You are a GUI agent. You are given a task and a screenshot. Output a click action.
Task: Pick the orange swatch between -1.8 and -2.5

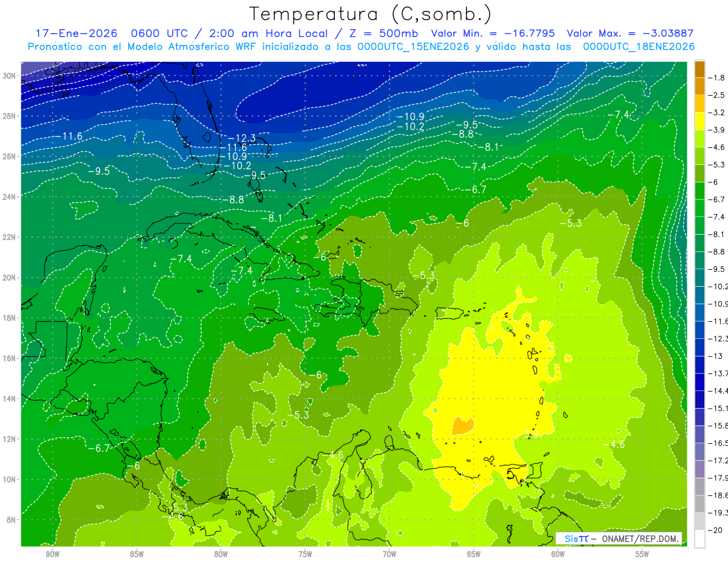pos(699,86)
